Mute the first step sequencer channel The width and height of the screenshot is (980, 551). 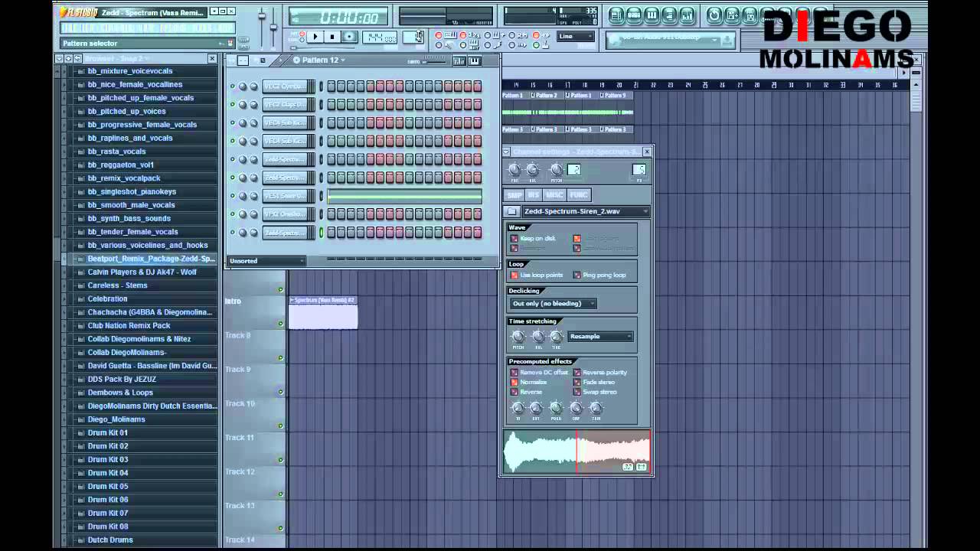coord(233,86)
